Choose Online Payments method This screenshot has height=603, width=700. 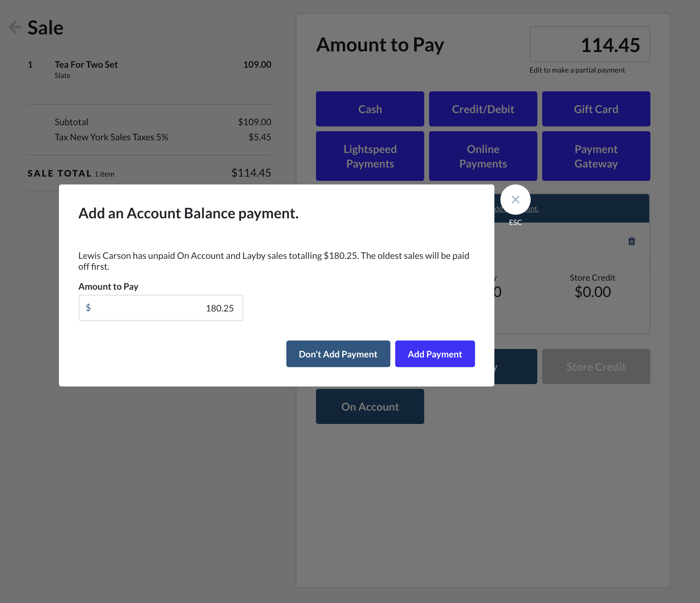[483, 156]
